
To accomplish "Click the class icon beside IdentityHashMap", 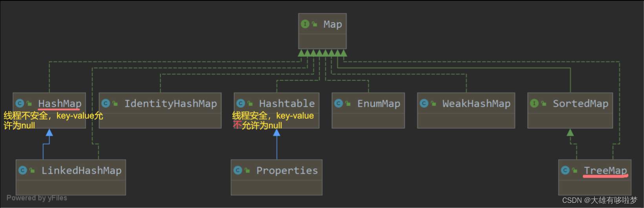I will pyautogui.click(x=106, y=103).
